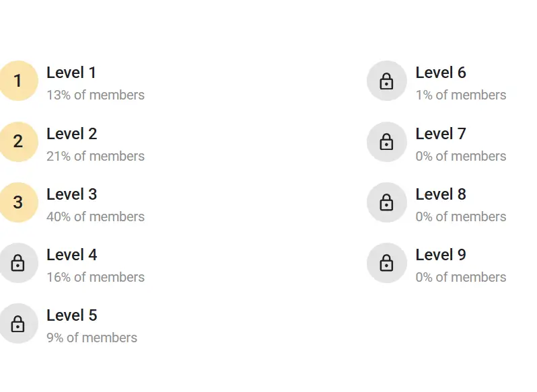The width and height of the screenshot is (537, 392).
Task: Click the Level 8 lock icon
Action: click(386, 202)
